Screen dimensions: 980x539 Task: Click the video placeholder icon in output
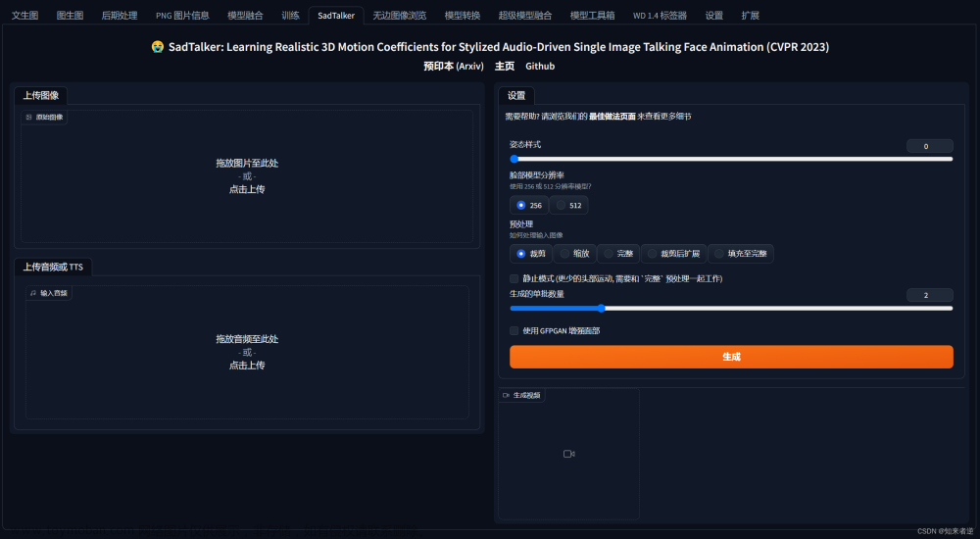click(568, 454)
